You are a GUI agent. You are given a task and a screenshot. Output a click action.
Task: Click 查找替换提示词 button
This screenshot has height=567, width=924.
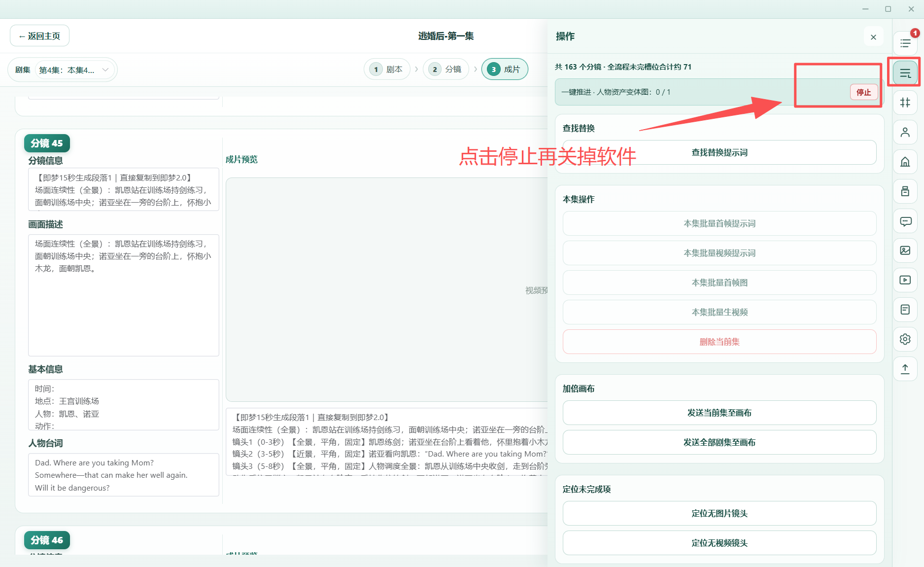tap(719, 152)
